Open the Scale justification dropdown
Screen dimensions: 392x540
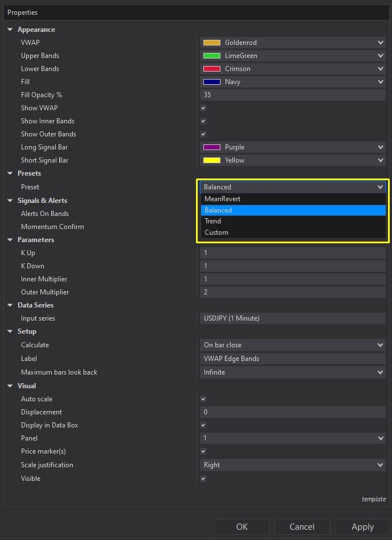point(380,465)
